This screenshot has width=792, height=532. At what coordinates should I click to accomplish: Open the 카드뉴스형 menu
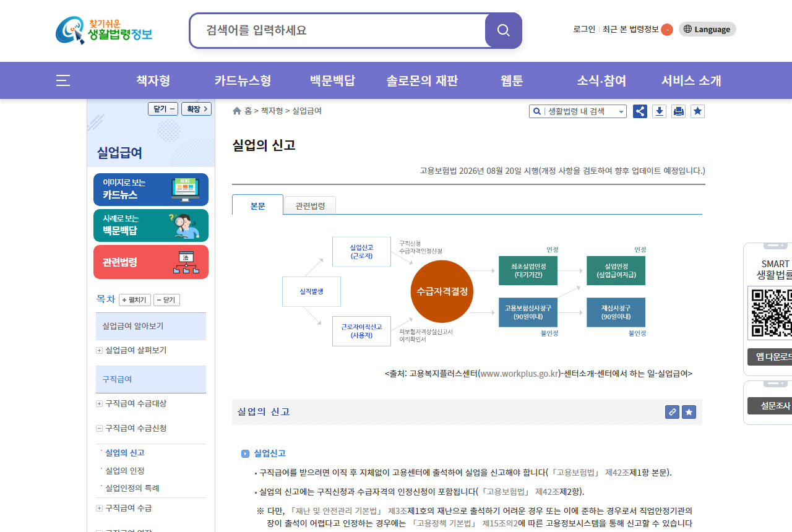coord(243,80)
